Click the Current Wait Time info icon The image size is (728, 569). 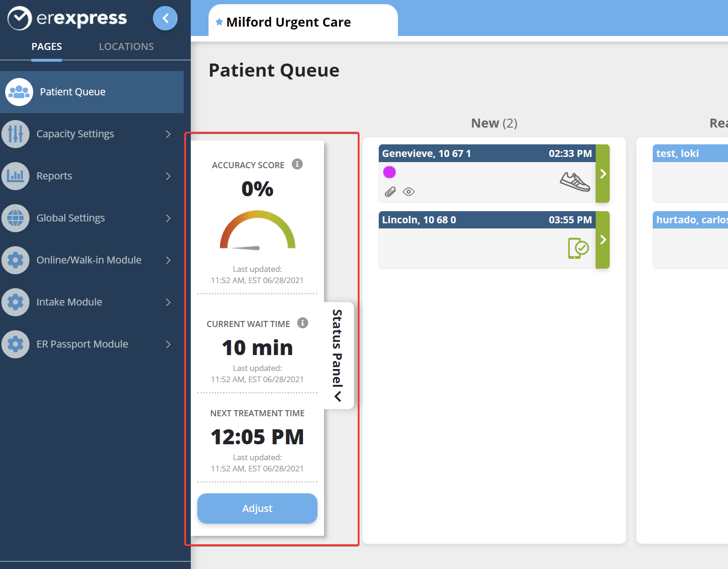[x=303, y=323]
